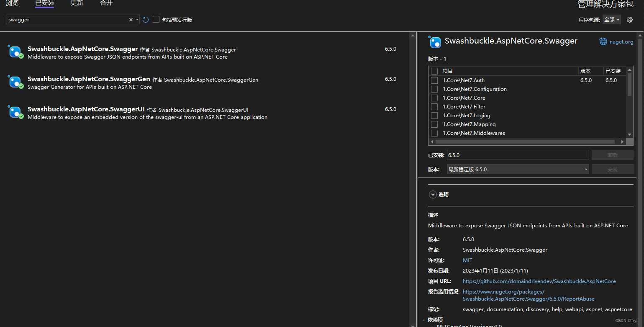Image resolution: width=644 pixels, height=327 pixels.
Task: Collapse the 选项 section
Action: point(433,194)
